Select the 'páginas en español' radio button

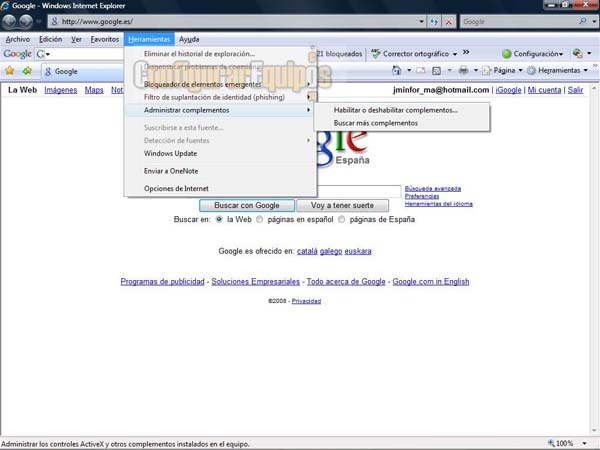[259, 219]
